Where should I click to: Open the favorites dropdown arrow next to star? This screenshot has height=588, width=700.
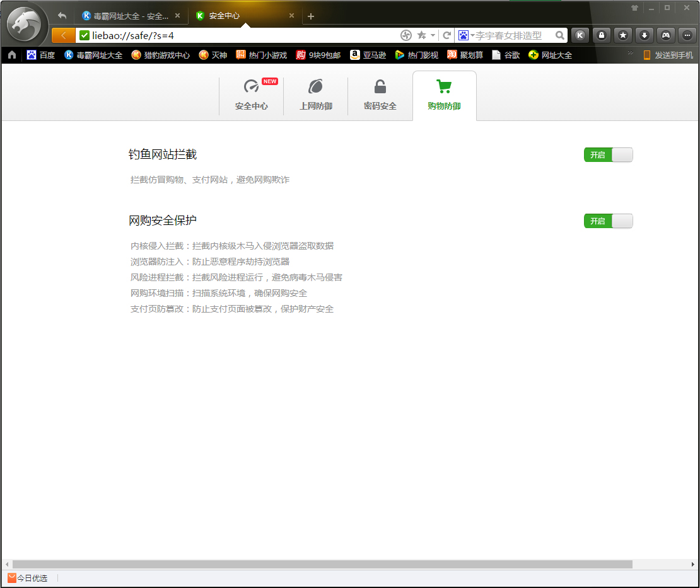click(x=433, y=35)
